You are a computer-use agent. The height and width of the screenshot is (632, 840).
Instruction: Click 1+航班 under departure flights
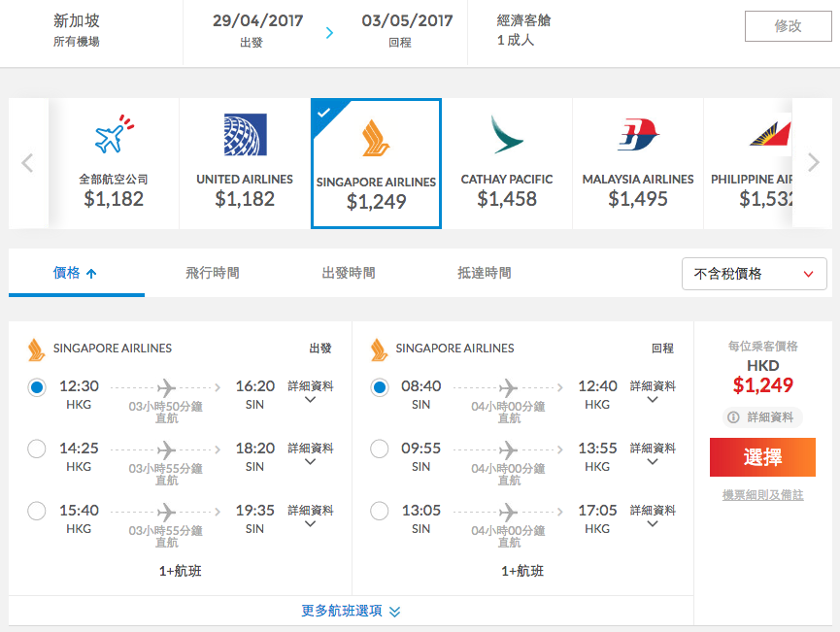(x=180, y=571)
